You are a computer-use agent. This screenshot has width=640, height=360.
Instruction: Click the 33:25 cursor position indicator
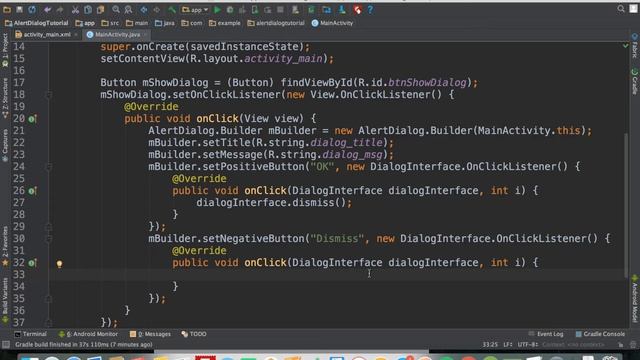(x=490, y=345)
